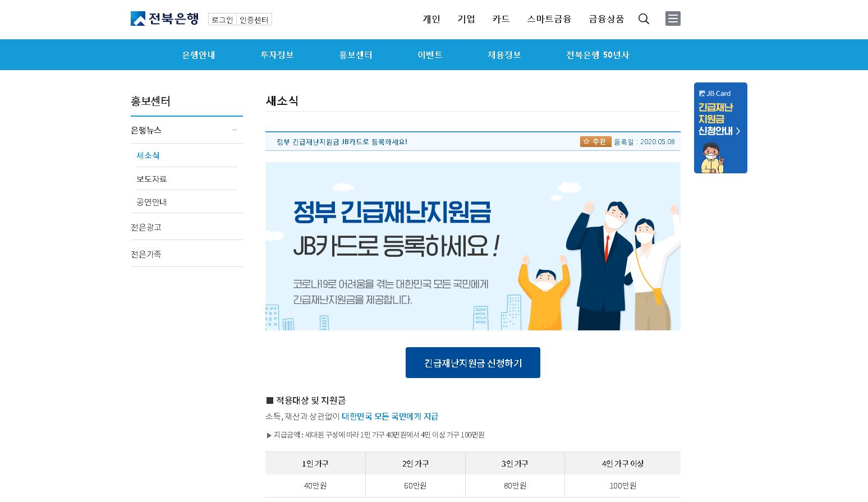Viewport: 868px width, 502px height.
Task: Click the 긴급재난지원금 신청하기 button
Action: point(473,363)
